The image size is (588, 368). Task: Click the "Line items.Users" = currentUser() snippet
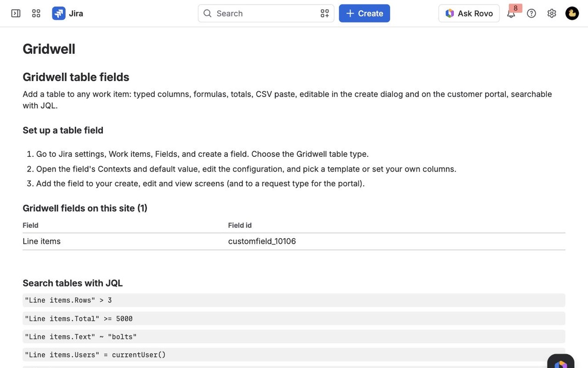(294, 355)
